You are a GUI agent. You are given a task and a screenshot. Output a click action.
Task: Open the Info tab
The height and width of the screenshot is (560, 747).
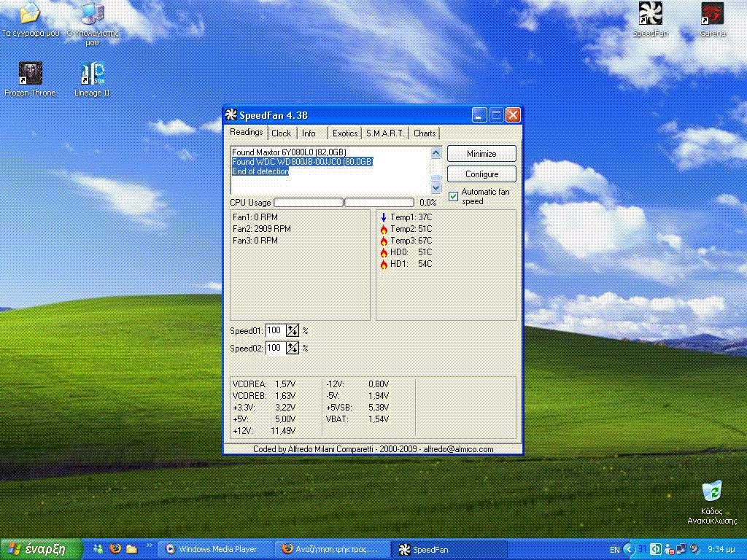[309, 133]
